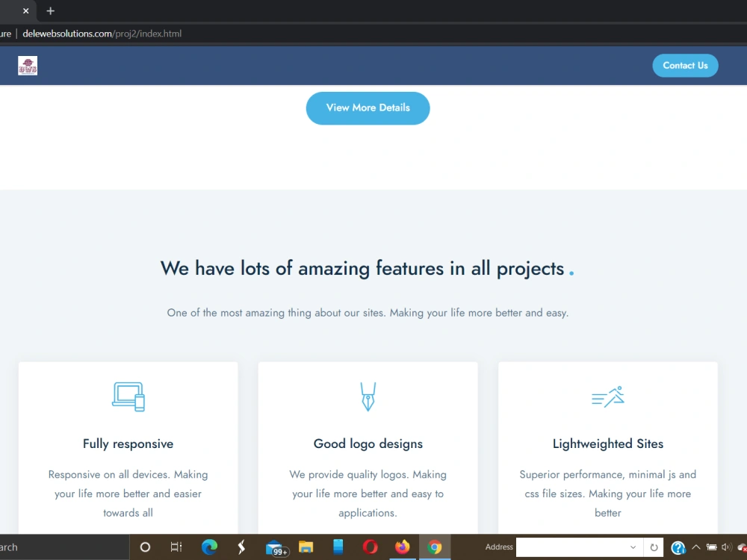Open Mail app with 99+ badge

tap(277, 548)
